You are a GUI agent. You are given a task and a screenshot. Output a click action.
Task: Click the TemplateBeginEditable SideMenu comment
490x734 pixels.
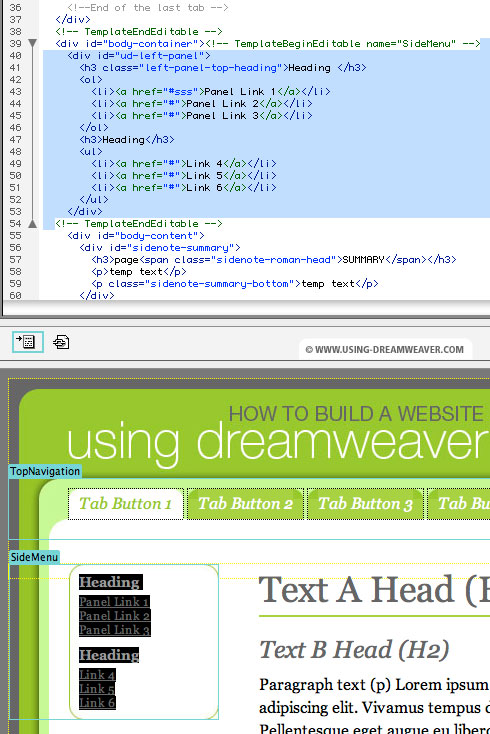[x=343, y=44]
